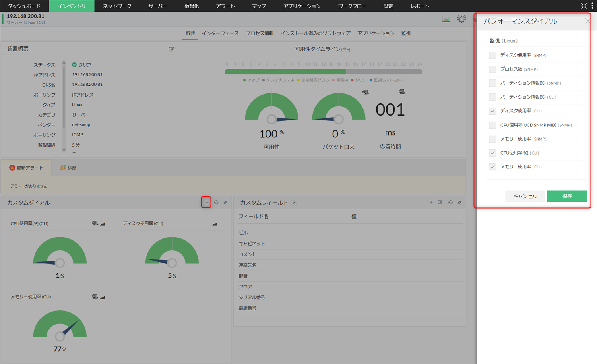Refresh the カスタムダイアル panel

point(216,202)
